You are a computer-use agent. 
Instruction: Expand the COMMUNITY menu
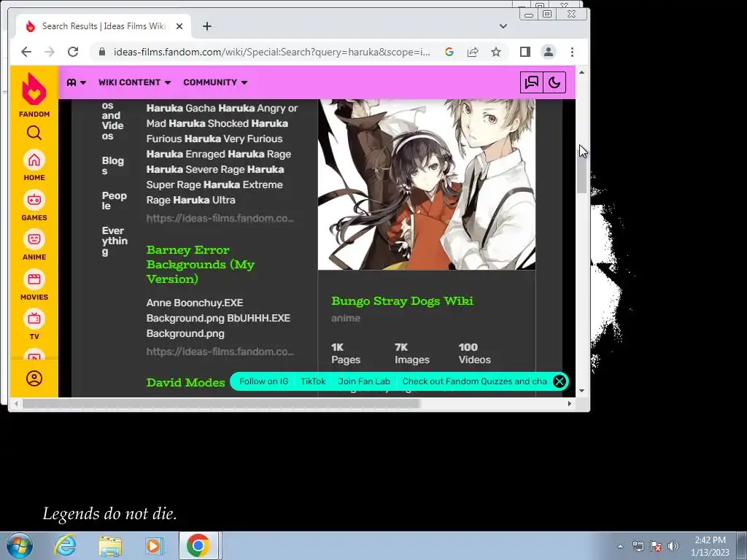(215, 82)
